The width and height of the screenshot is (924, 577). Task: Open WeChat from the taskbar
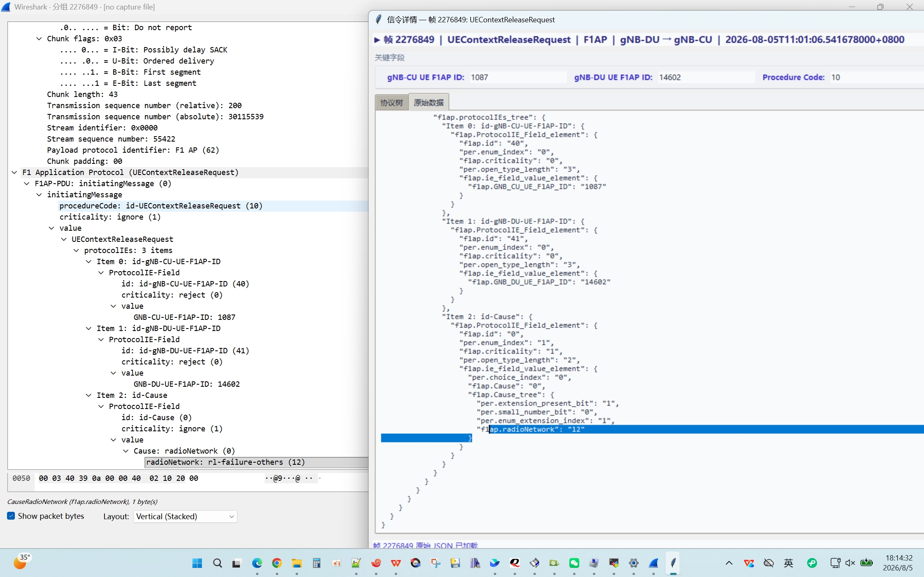tap(574, 563)
